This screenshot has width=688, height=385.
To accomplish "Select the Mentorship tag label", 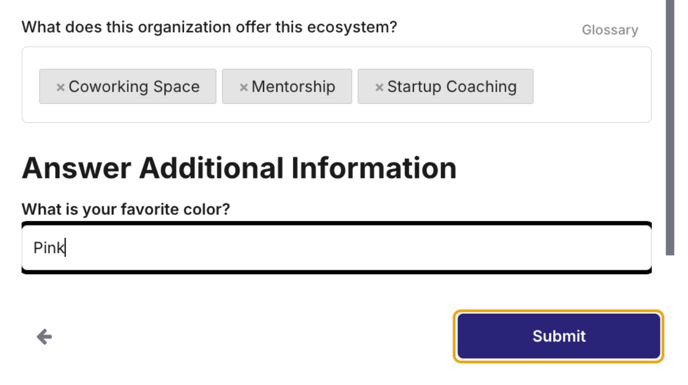I will [293, 86].
